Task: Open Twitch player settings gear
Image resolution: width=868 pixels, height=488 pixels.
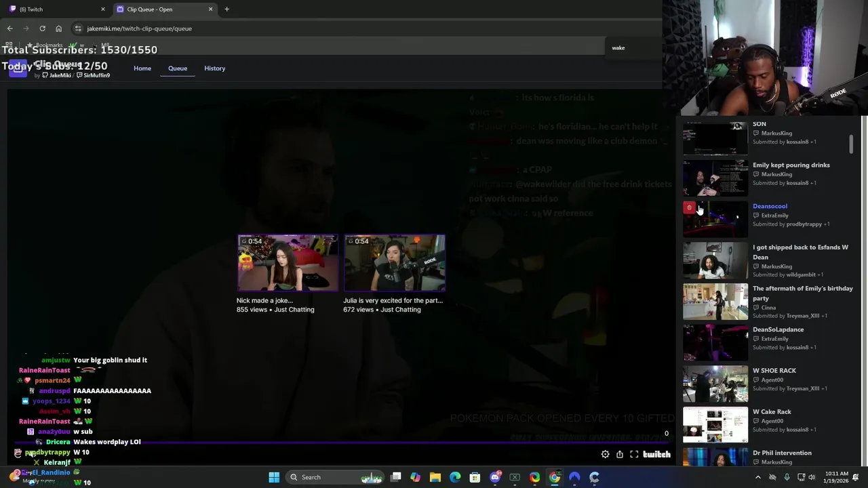Action: point(605,455)
